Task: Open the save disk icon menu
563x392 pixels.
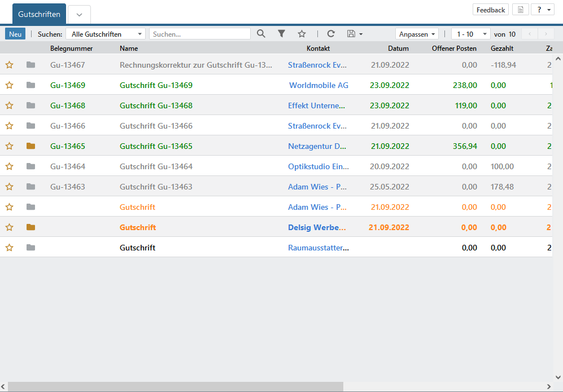Action: click(x=355, y=34)
